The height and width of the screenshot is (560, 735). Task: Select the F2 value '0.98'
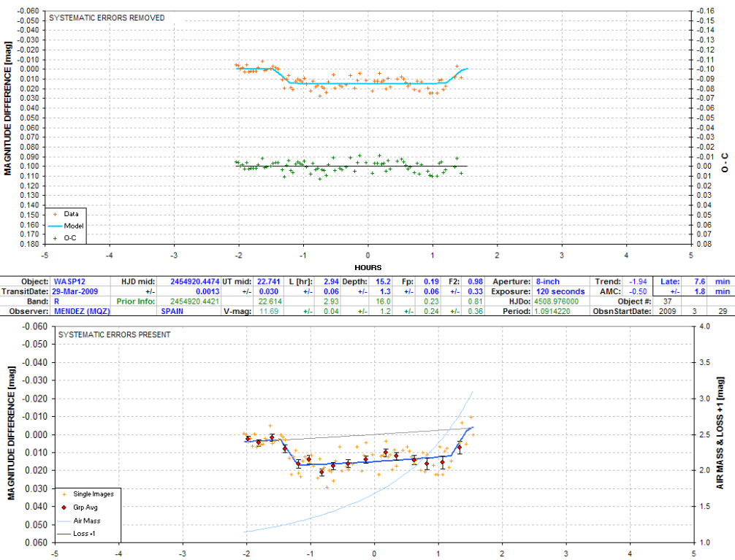tap(476, 282)
